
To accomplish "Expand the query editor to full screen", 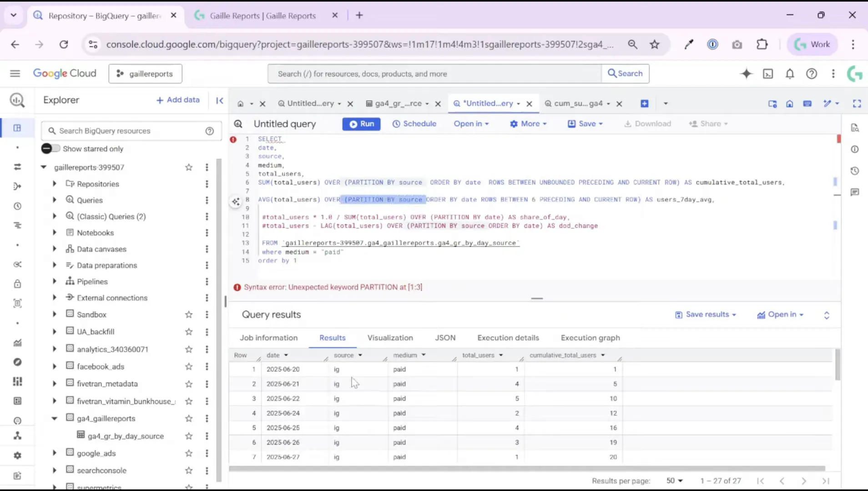I will click(x=857, y=103).
